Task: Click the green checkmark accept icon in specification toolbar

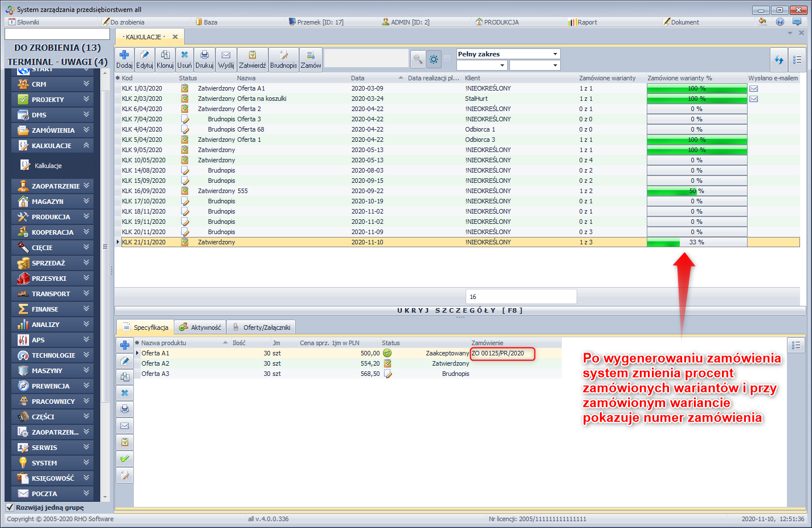Action: [125, 459]
